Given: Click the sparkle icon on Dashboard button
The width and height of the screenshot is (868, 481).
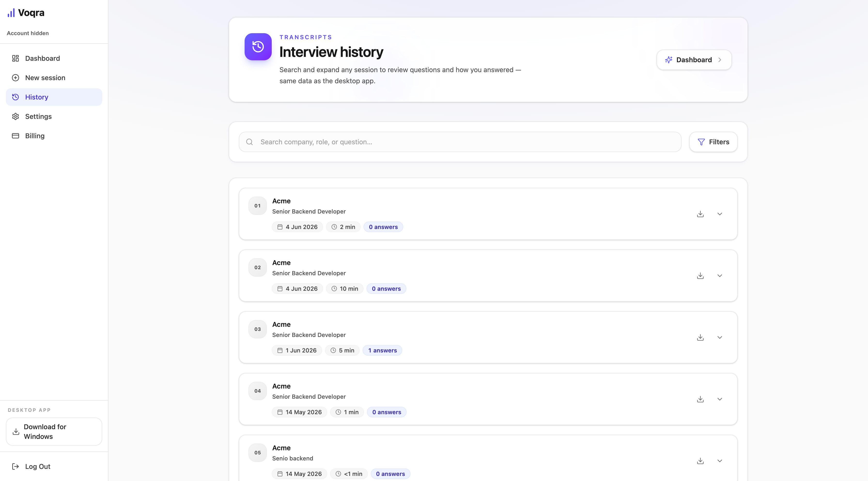Looking at the screenshot, I should click(668, 60).
